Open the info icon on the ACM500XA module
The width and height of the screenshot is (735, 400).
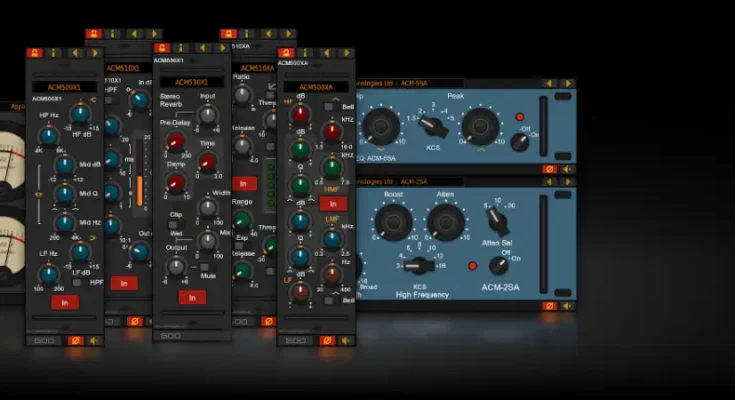(302, 53)
